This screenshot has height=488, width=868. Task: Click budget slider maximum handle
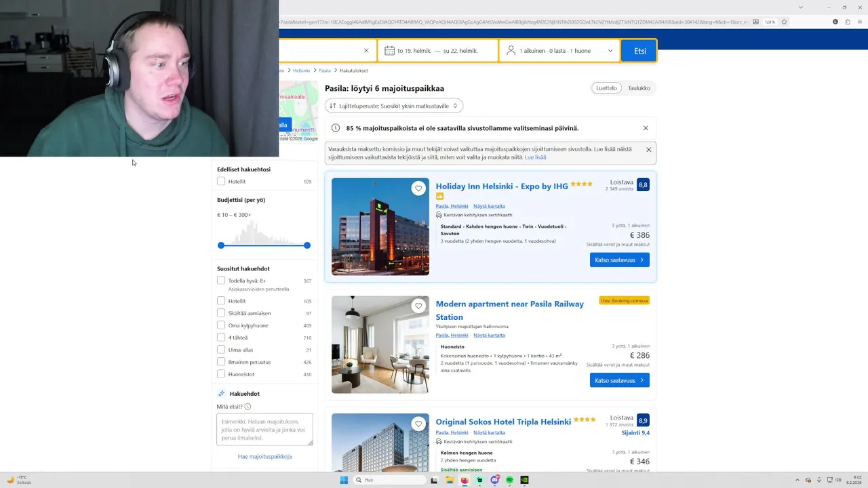pos(307,245)
